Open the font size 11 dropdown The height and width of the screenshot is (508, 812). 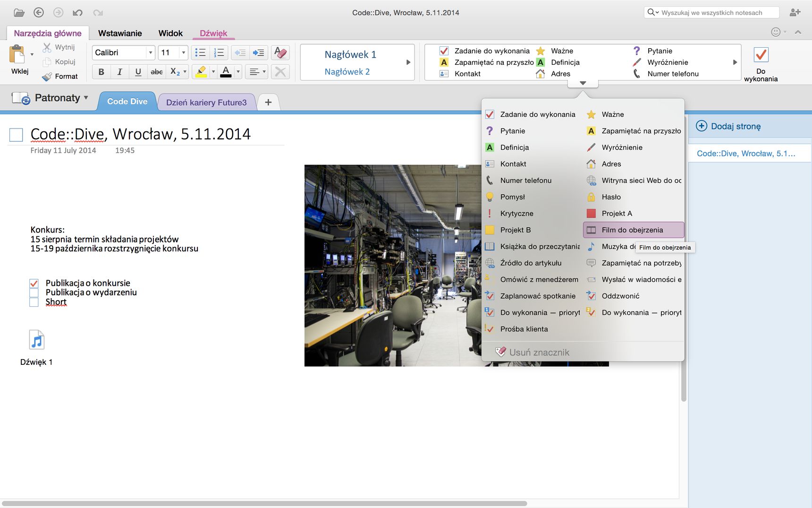pos(184,52)
